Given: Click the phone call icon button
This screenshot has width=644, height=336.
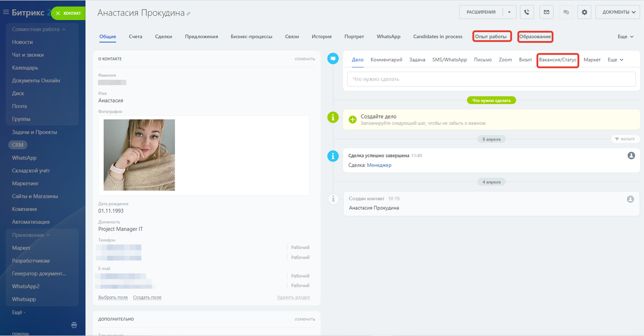Looking at the screenshot, I should (x=527, y=12).
